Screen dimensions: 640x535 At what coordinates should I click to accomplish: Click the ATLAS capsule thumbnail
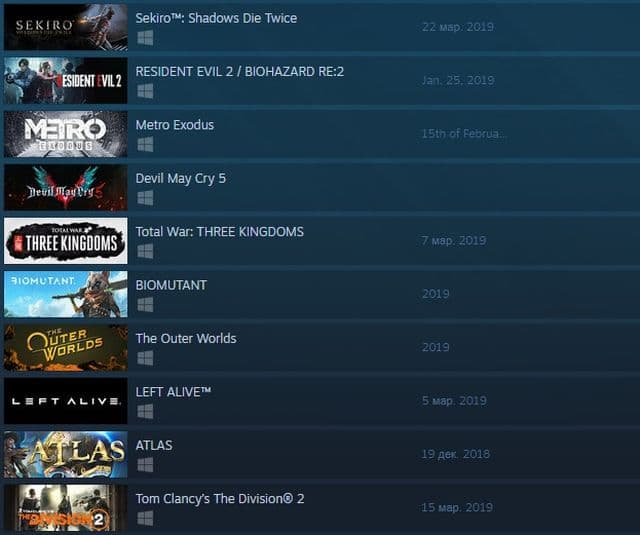[66, 455]
